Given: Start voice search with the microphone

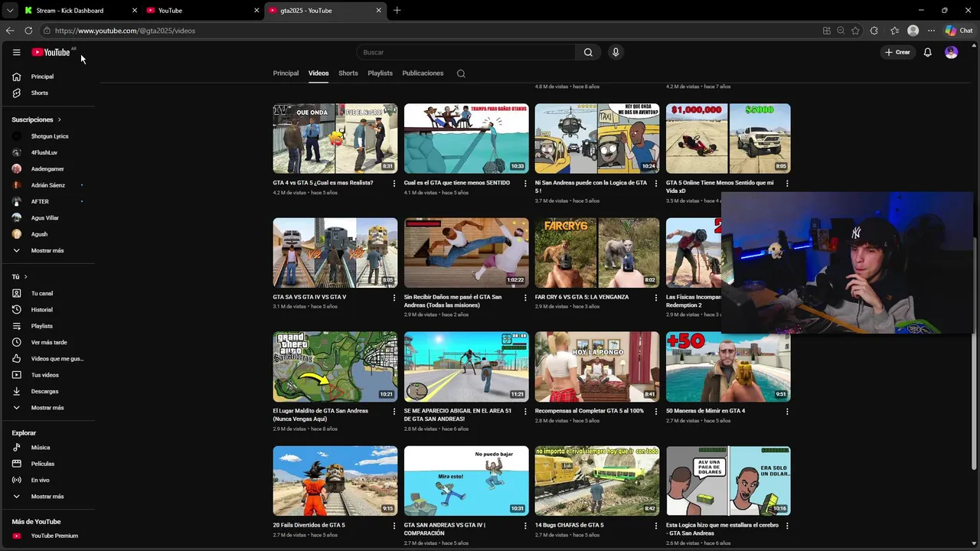Looking at the screenshot, I should tap(616, 52).
